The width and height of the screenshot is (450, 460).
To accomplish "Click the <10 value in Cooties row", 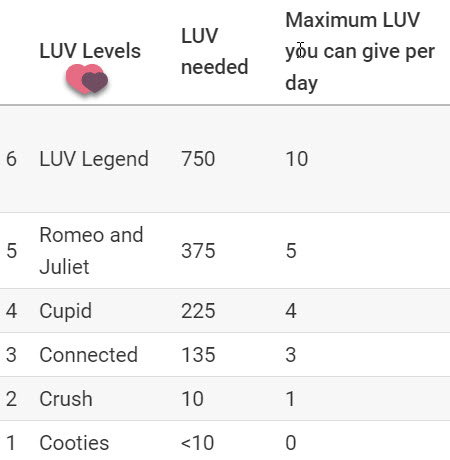I will (x=197, y=443).
